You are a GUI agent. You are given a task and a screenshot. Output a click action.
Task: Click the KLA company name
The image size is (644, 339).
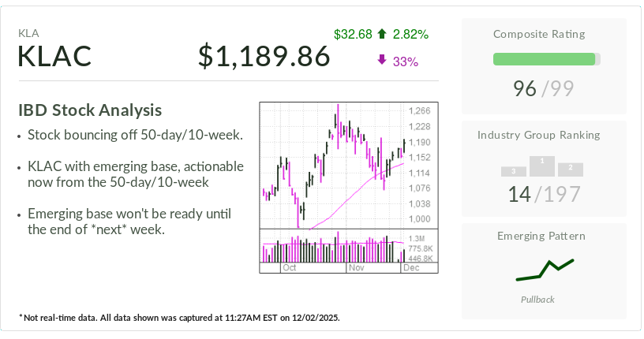coord(28,33)
